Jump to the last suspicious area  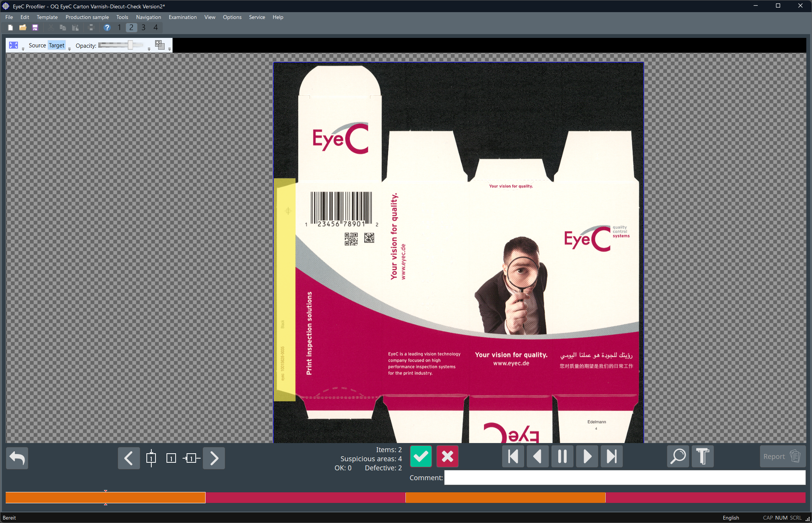[612, 456]
